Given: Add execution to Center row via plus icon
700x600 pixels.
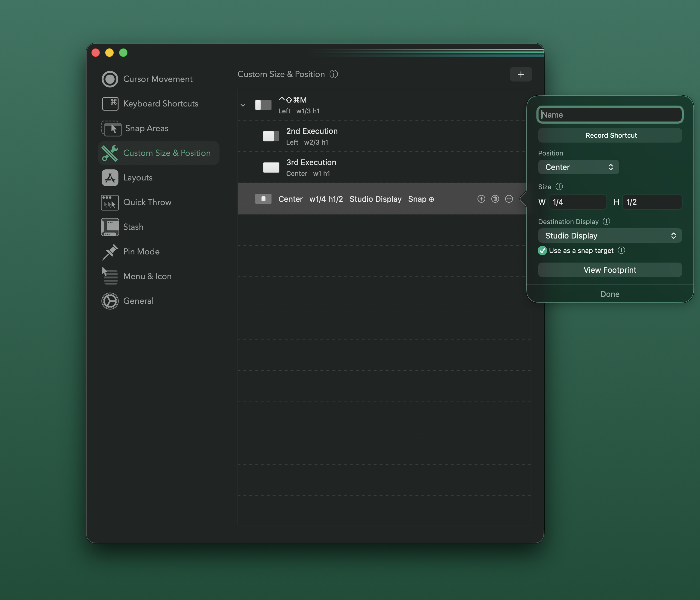Looking at the screenshot, I should point(481,199).
